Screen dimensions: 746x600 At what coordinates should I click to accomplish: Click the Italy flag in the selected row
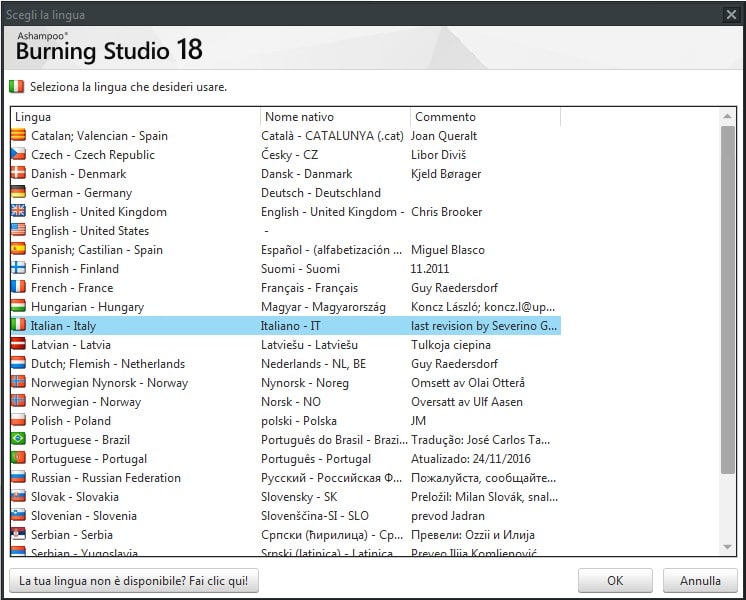click(x=19, y=325)
